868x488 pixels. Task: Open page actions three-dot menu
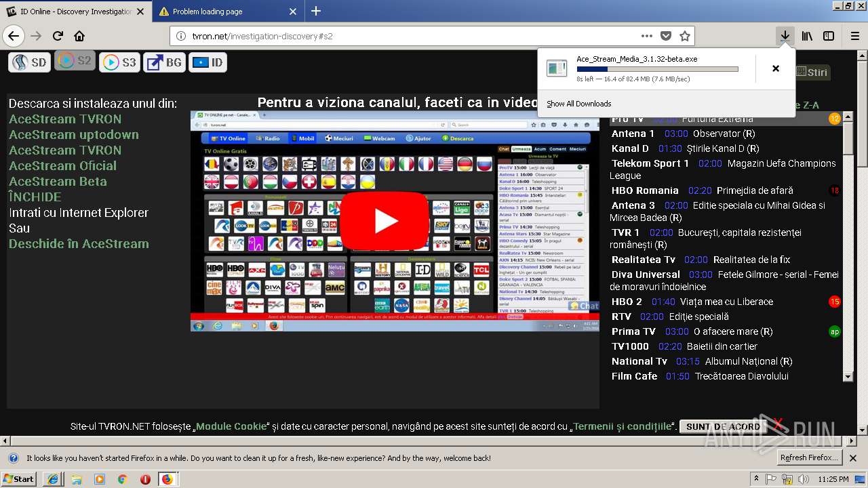coord(647,36)
